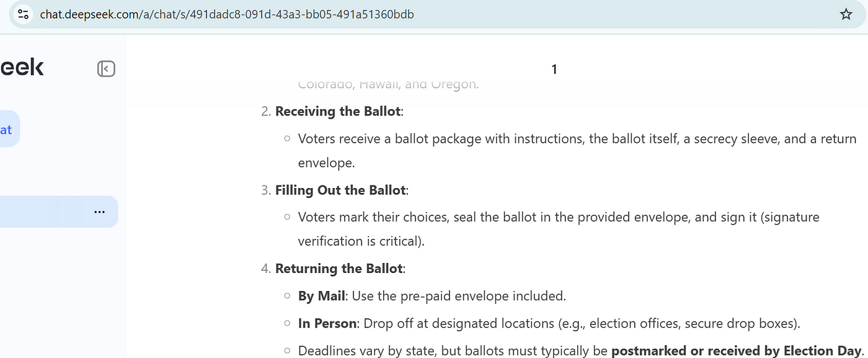Image resolution: width=868 pixels, height=358 pixels.
Task: Click the bold "postmarked or received by Election Day" text
Action: (x=737, y=351)
